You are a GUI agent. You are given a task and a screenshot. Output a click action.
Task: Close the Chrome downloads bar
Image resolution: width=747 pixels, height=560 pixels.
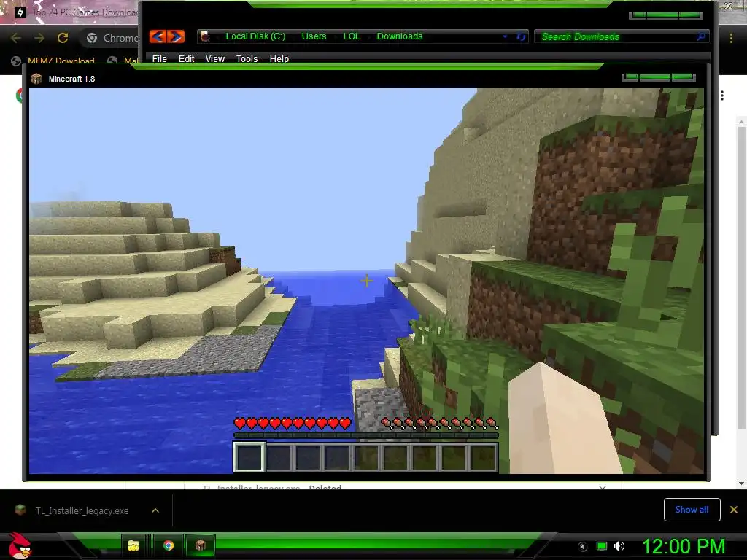[734, 510]
